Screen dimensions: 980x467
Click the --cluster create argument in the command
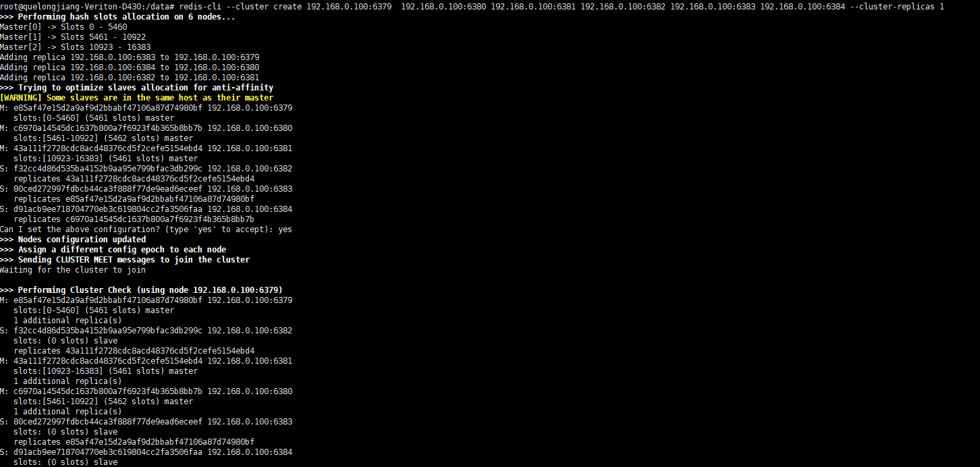(264, 7)
